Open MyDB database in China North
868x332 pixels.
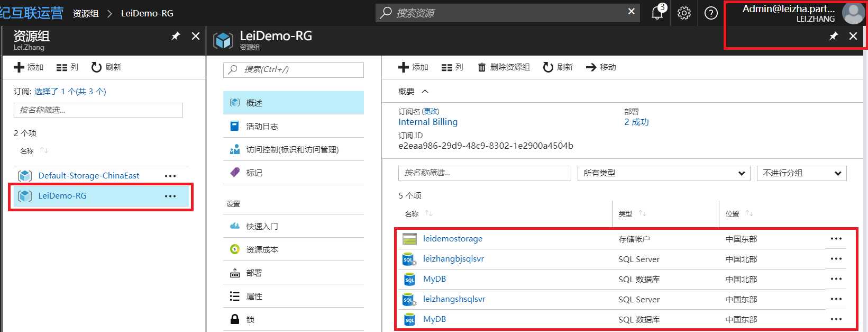coord(434,279)
